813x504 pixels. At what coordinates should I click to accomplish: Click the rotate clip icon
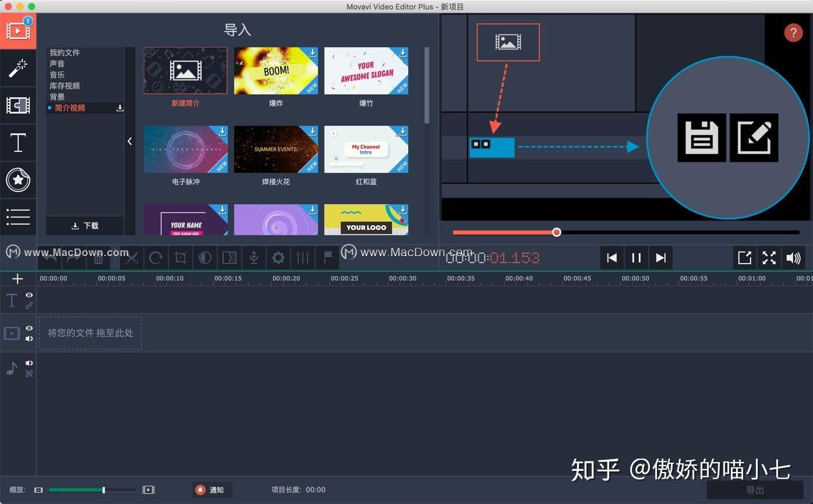(157, 257)
